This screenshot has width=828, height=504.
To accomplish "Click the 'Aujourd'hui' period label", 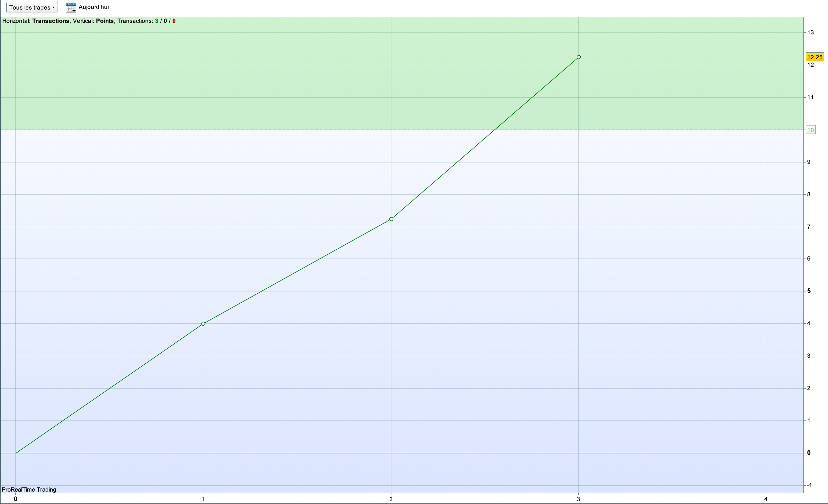I will pyautogui.click(x=93, y=7).
